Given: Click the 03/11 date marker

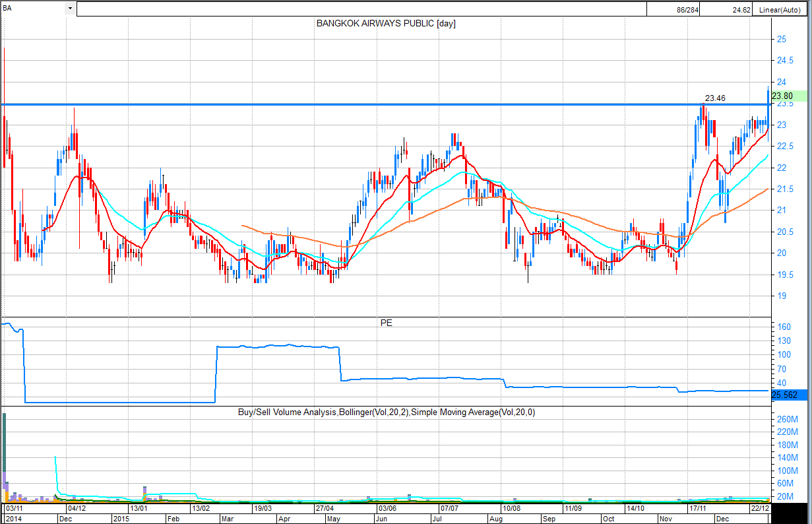Looking at the screenshot, I should [15, 509].
